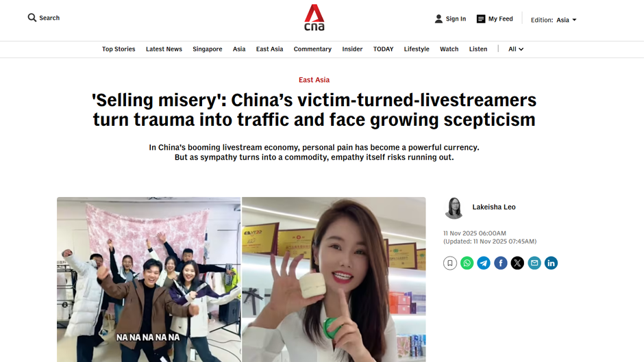Screen dimensions: 644x362
Task: Share article via WhatsApp
Action: 467,263
